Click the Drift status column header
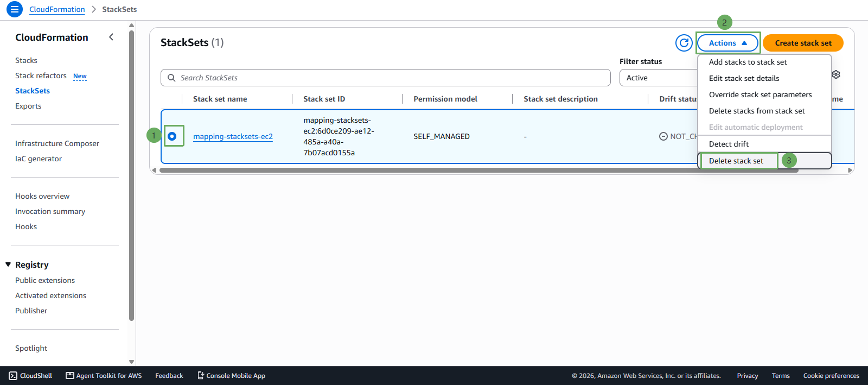 [678, 99]
